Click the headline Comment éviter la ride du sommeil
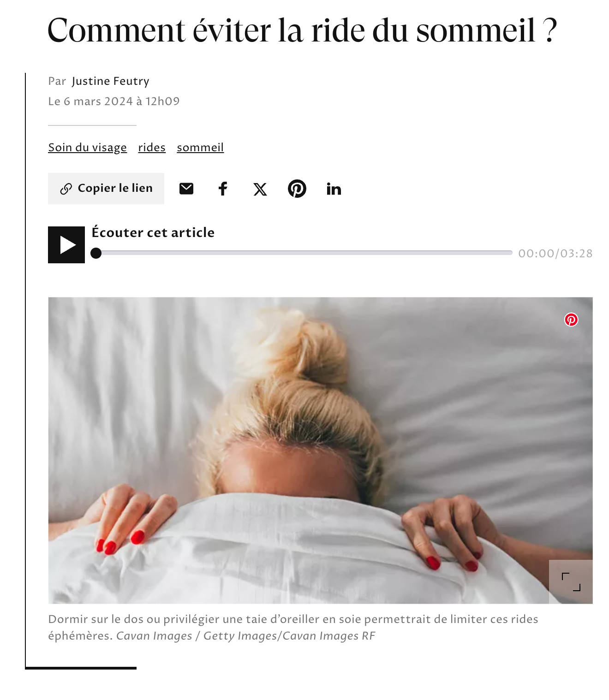The height and width of the screenshot is (700, 609). pyautogui.click(x=302, y=30)
